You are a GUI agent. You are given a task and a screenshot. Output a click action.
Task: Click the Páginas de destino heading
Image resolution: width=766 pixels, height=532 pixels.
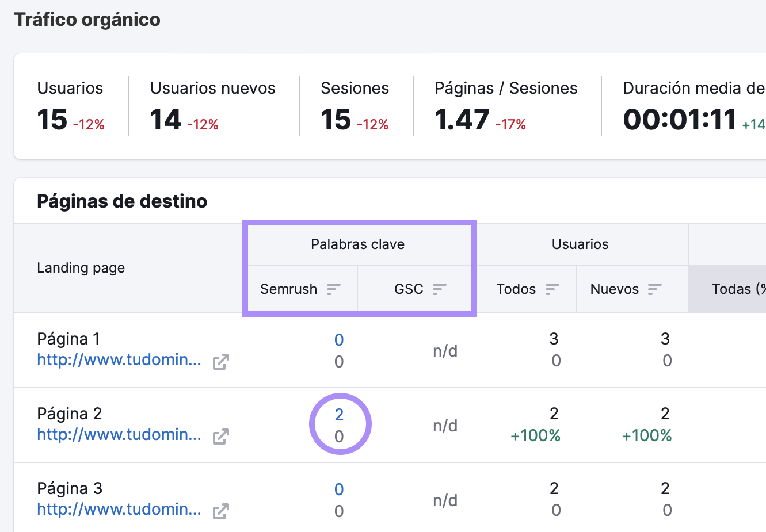tap(122, 201)
